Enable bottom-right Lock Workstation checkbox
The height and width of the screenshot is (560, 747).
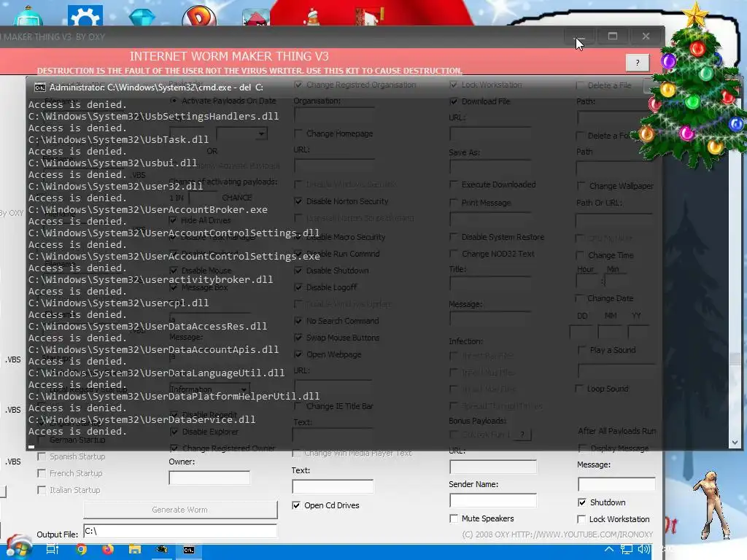(581, 519)
